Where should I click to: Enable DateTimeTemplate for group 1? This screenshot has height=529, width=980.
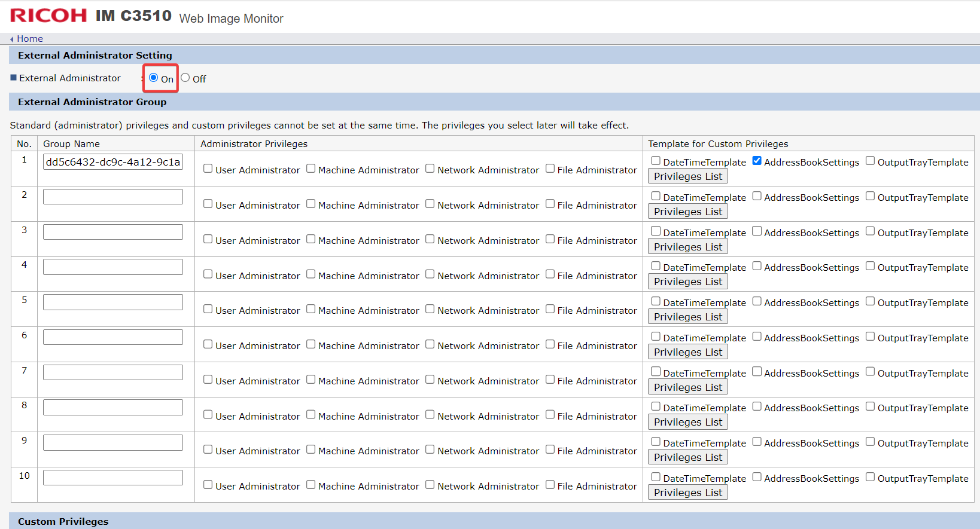[656, 161]
